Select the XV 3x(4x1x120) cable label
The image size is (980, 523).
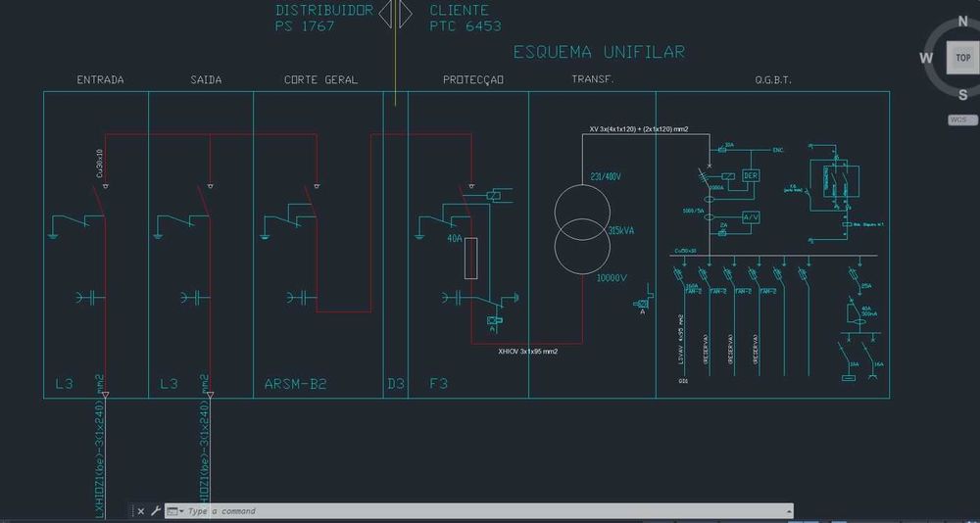(639, 128)
